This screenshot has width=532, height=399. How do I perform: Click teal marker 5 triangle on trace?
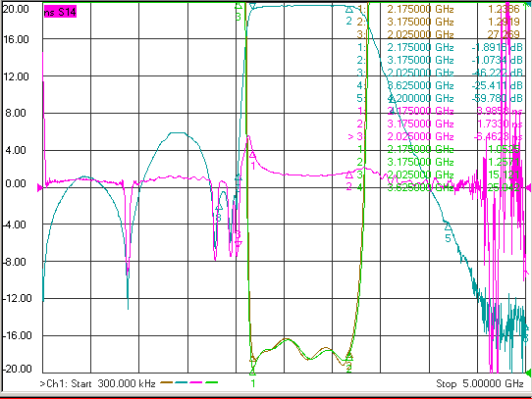click(448, 226)
